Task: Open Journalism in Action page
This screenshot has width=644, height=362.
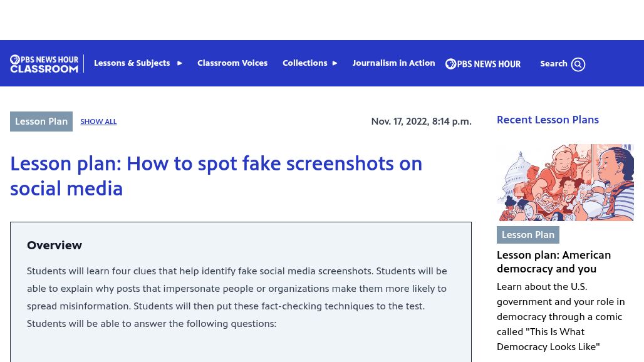Action: click(x=393, y=63)
